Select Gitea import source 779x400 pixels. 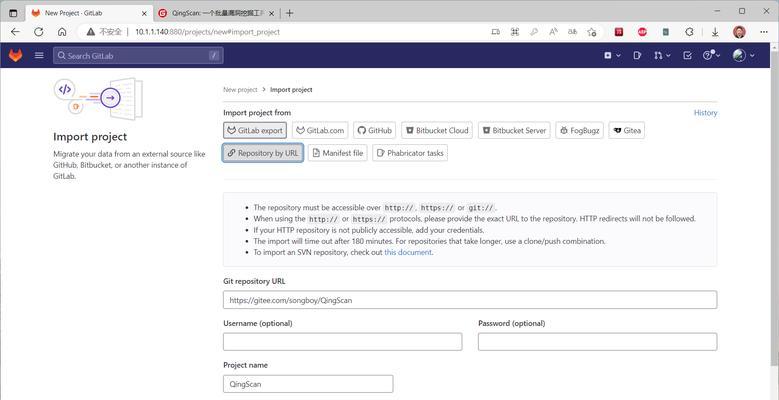[626, 131]
